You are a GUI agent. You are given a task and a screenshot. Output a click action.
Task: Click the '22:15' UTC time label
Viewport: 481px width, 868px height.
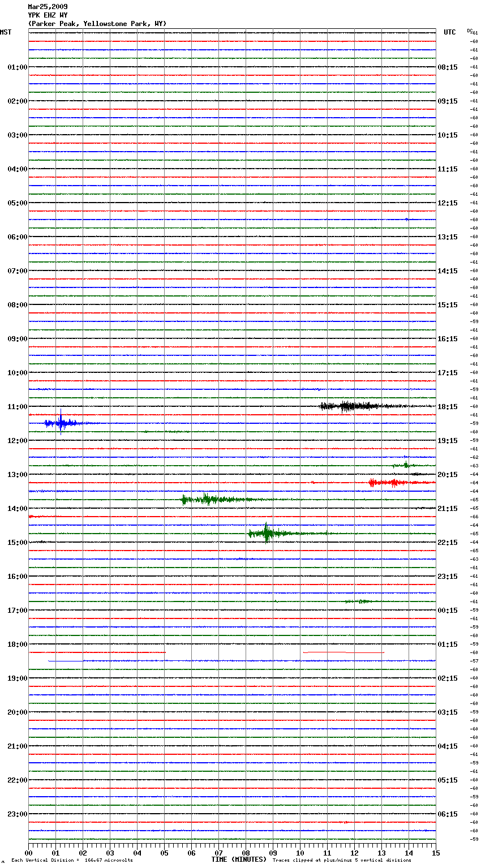point(448,543)
